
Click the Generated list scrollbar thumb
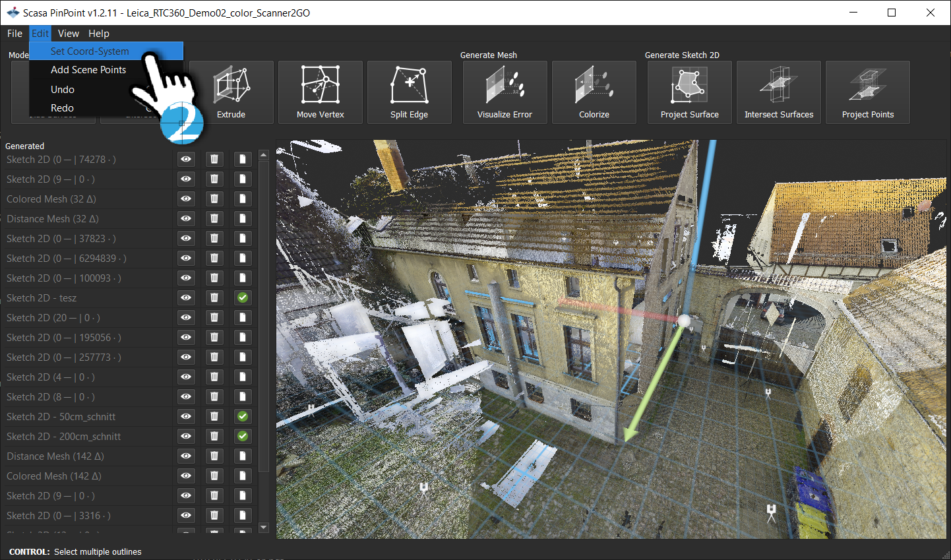coord(264,317)
